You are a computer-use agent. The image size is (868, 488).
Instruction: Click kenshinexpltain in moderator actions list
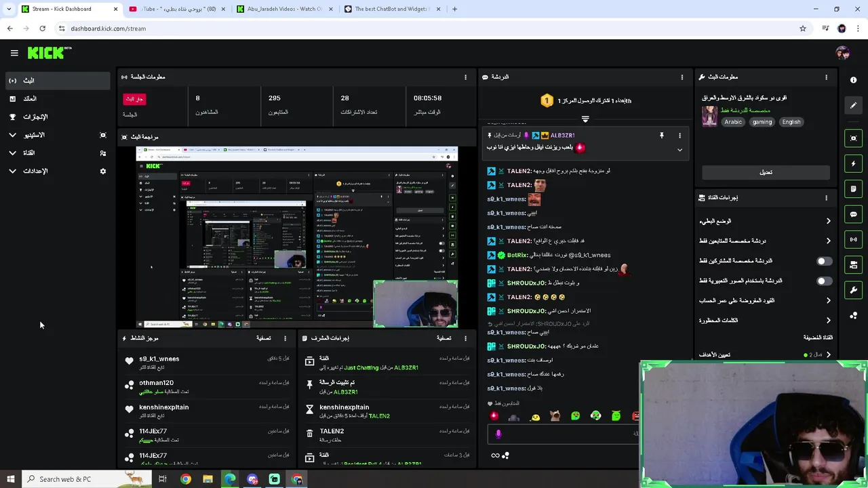point(344,407)
